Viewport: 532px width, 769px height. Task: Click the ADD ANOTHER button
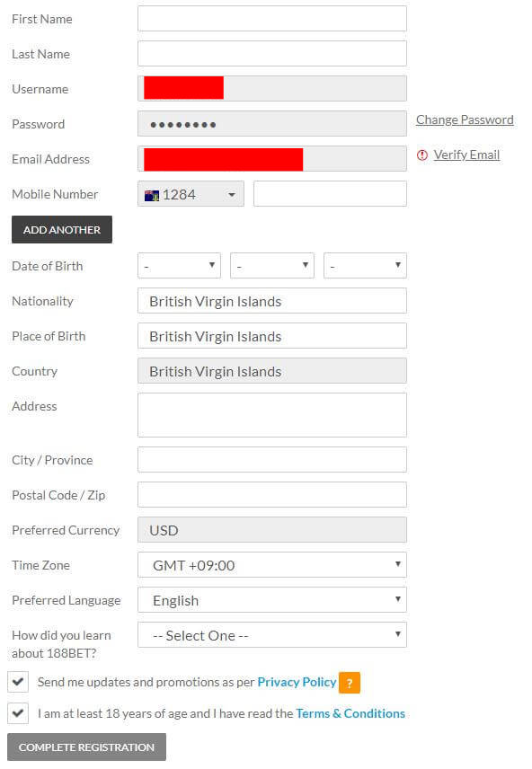point(62,229)
